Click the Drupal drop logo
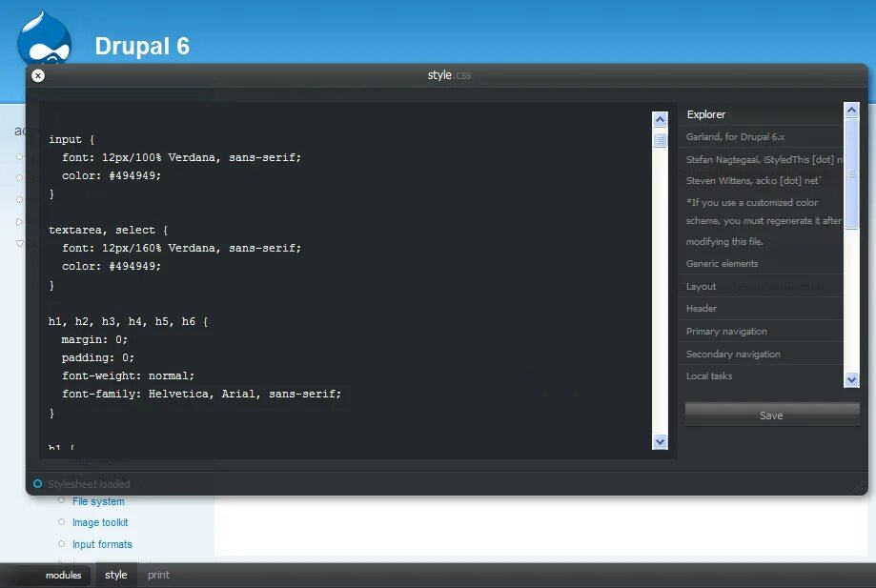Viewport: 876px width, 588px height. click(44, 37)
